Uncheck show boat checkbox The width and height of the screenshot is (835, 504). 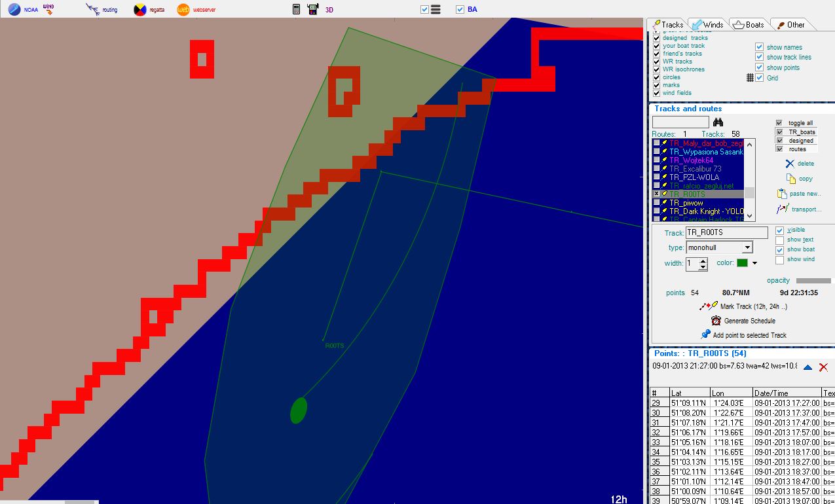pos(779,250)
